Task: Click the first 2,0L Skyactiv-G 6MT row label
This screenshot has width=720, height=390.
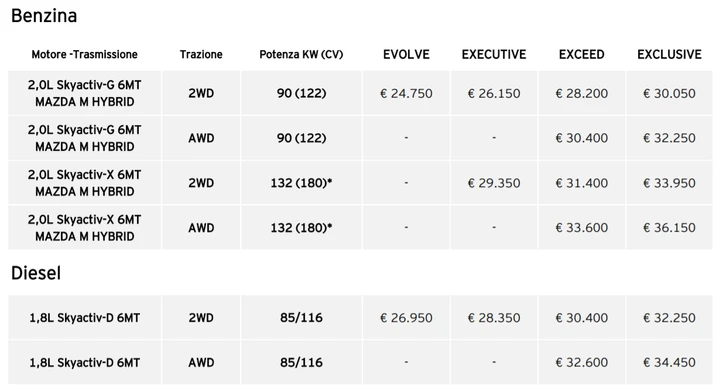Action: tap(84, 93)
